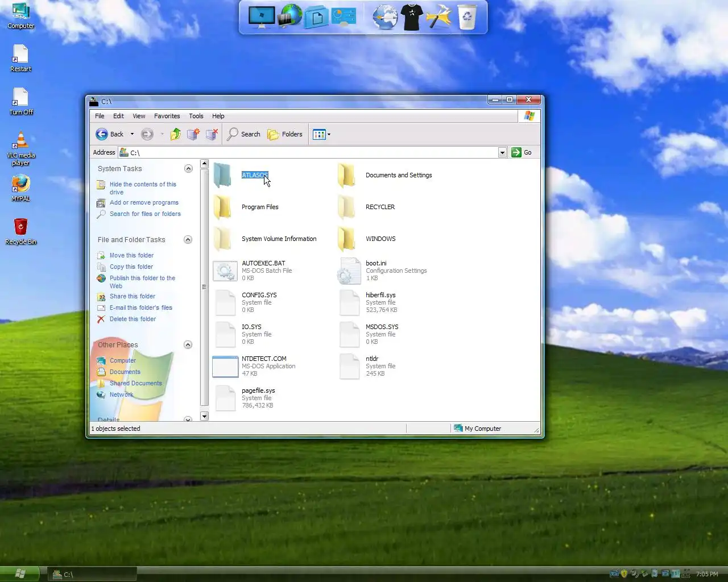Open the web browser globe in dock
Viewport: 728px width, 582px height.
pyautogui.click(x=385, y=16)
